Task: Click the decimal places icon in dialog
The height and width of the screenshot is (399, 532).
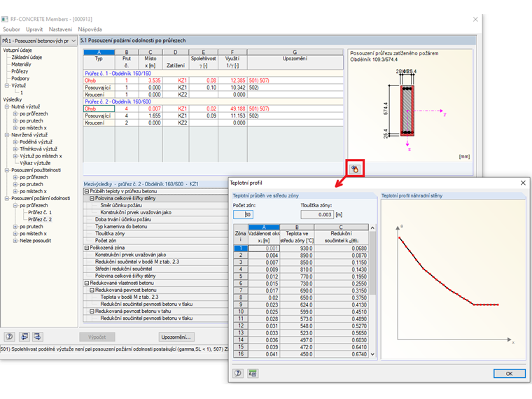Action: click(x=253, y=373)
